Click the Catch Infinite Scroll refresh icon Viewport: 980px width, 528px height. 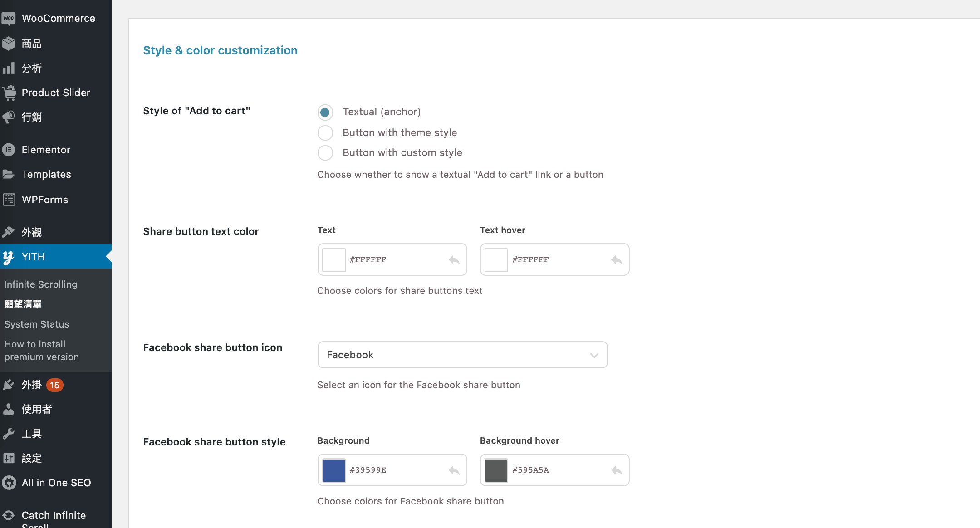click(9, 515)
